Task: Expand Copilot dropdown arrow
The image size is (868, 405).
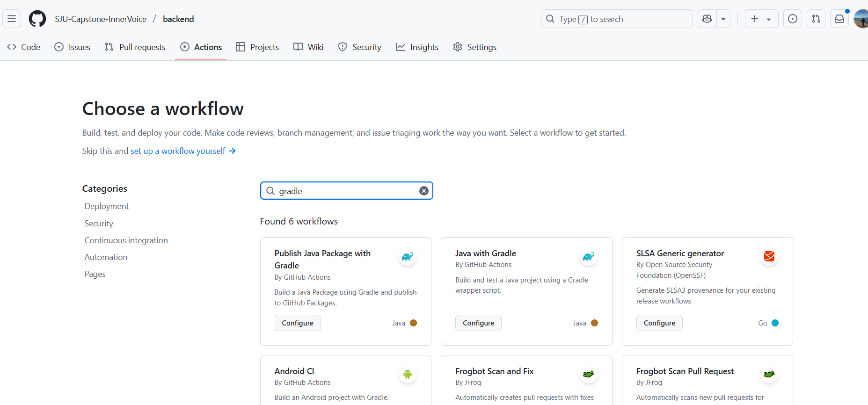Action: coord(723,19)
